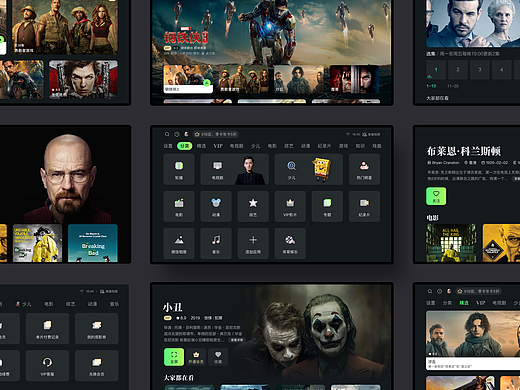Select the 1-10 episode range tab
The height and width of the screenshot is (390, 520).
431,86
